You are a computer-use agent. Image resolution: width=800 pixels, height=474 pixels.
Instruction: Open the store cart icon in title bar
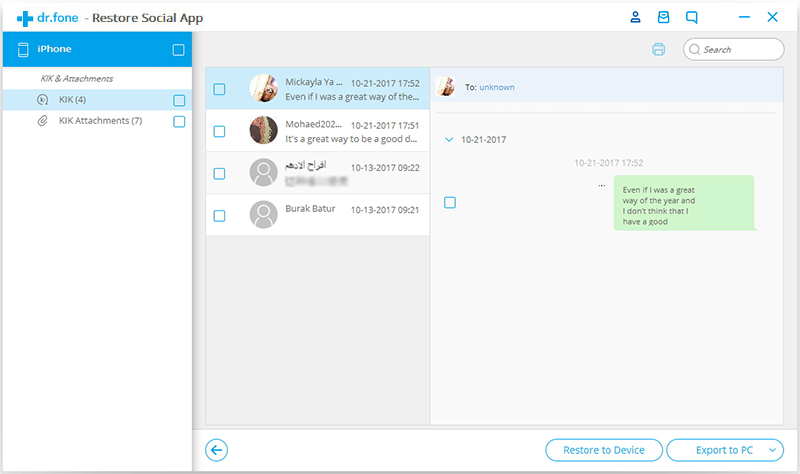(x=663, y=17)
